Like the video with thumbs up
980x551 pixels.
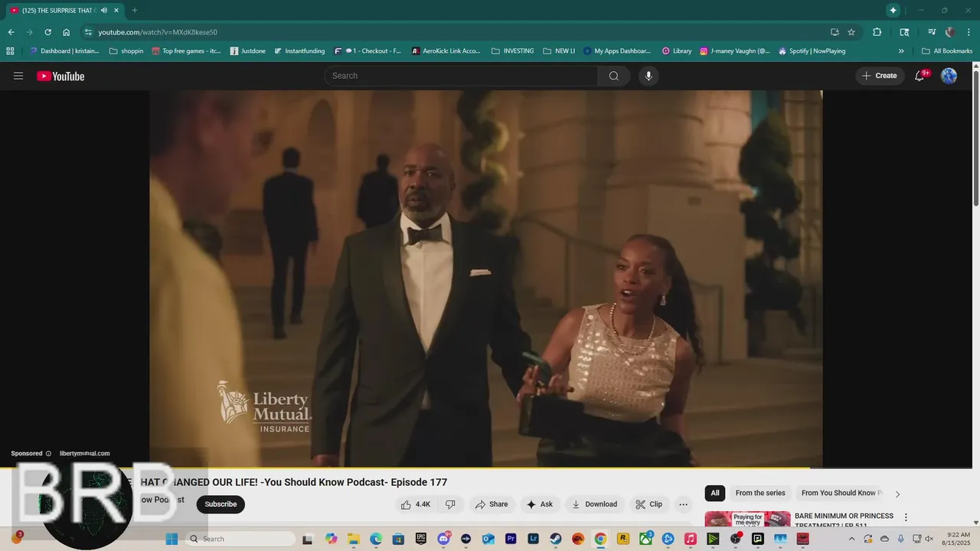(416, 504)
